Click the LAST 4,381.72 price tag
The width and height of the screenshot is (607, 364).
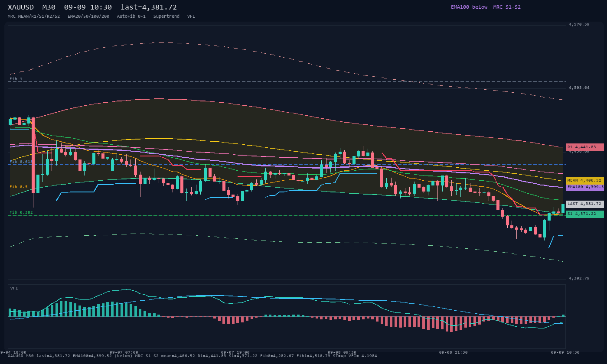(x=585, y=204)
